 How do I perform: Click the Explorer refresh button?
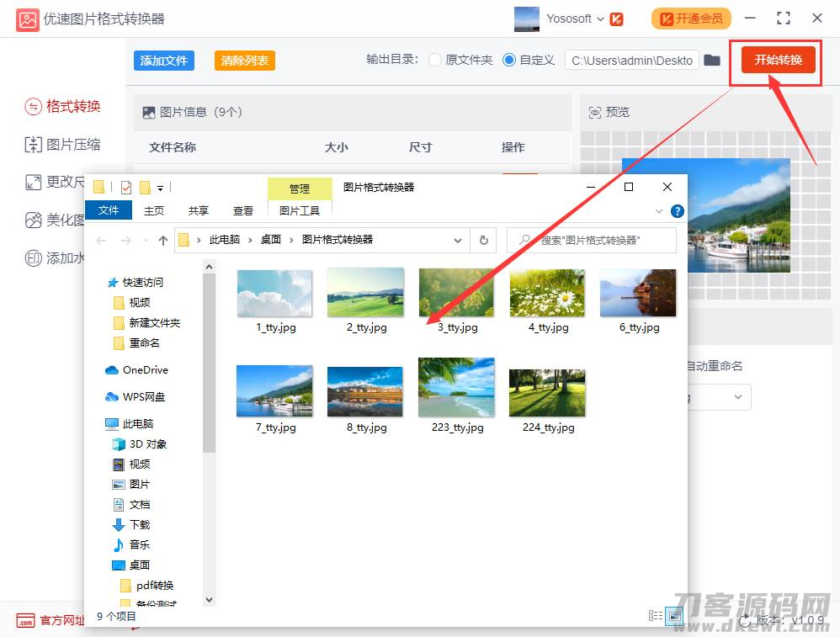coord(484,241)
